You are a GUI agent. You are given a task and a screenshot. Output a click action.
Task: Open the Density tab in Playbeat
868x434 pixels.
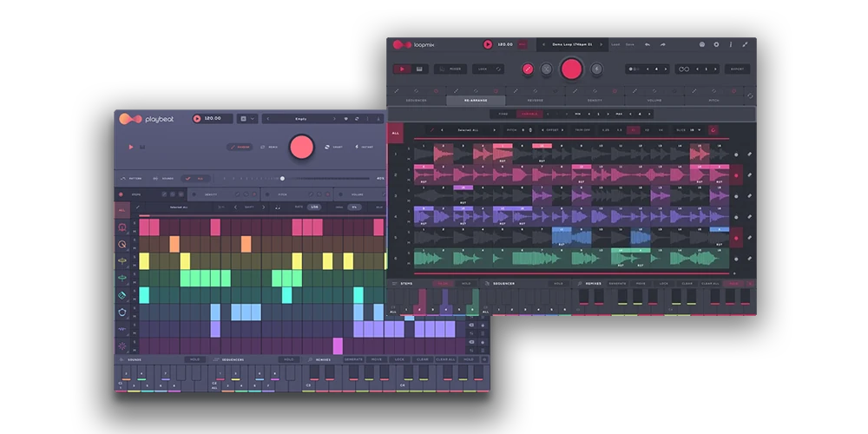211,194
